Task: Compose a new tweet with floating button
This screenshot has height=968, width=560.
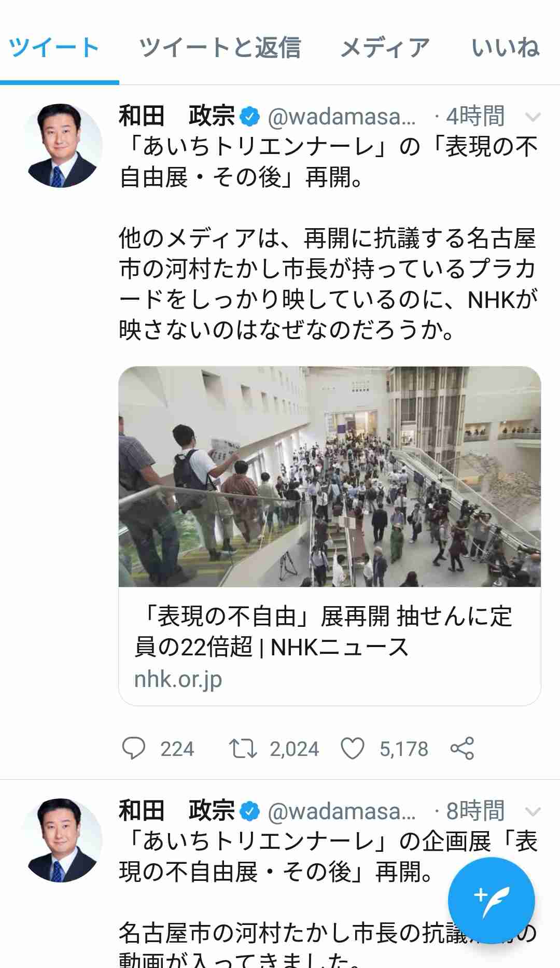Action: (491, 901)
